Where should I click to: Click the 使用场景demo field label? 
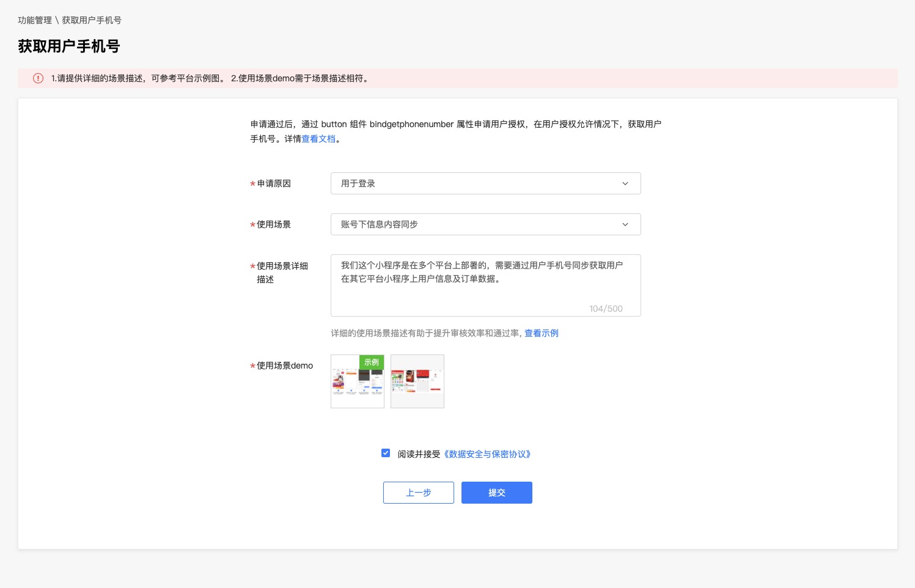(284, 366)
